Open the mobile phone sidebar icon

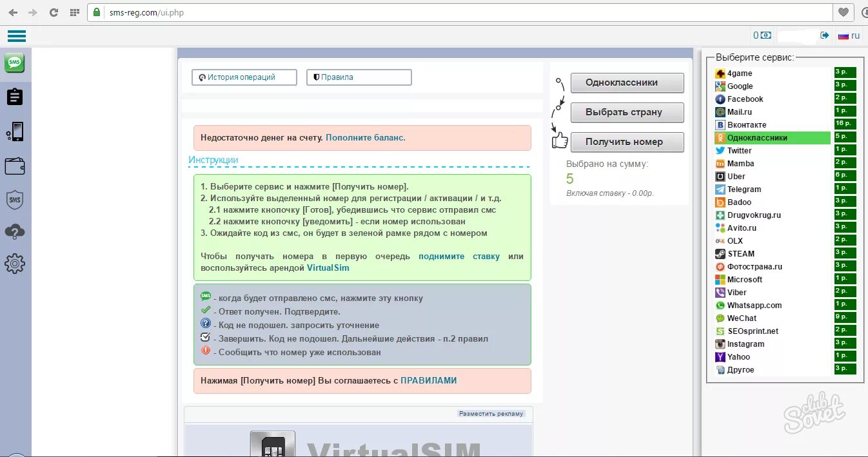click(15, 131)
